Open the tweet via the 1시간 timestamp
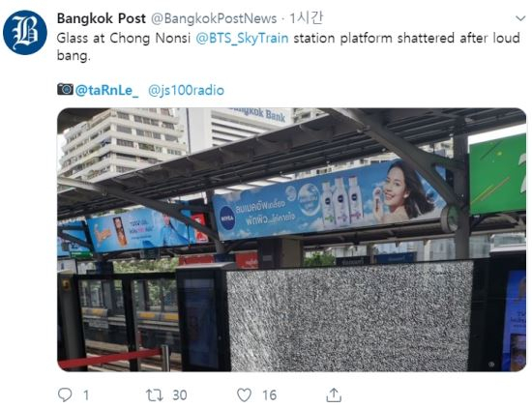The image size is (532, 408). (x=306, y=18)
